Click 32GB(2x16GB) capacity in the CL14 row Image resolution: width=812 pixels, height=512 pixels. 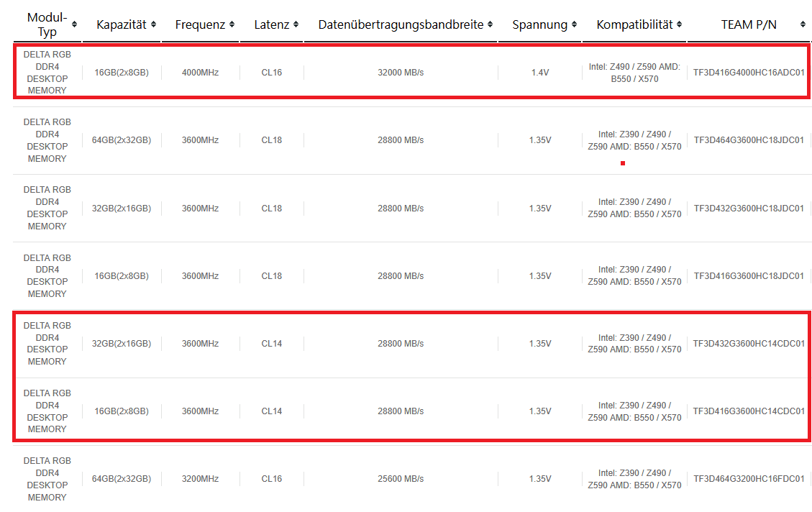[x=121, y=344]
